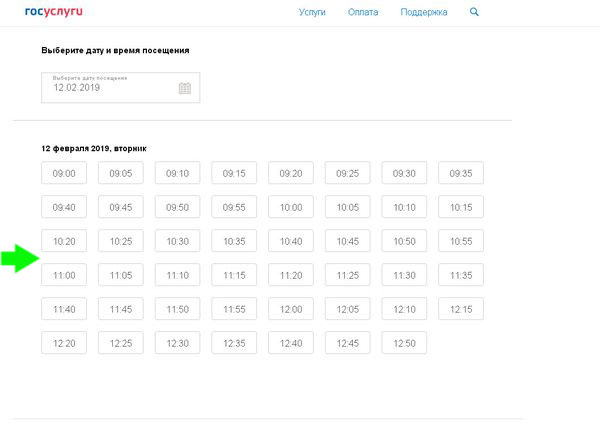Pick the 10:25 time slot

click(x=121, y=241)
